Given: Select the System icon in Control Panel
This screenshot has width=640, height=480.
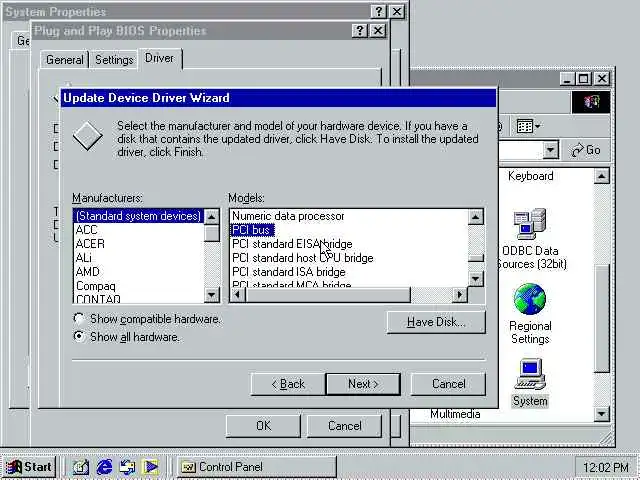Looking at the screenshot, I should pyautogui.click(x=530, y=374).
